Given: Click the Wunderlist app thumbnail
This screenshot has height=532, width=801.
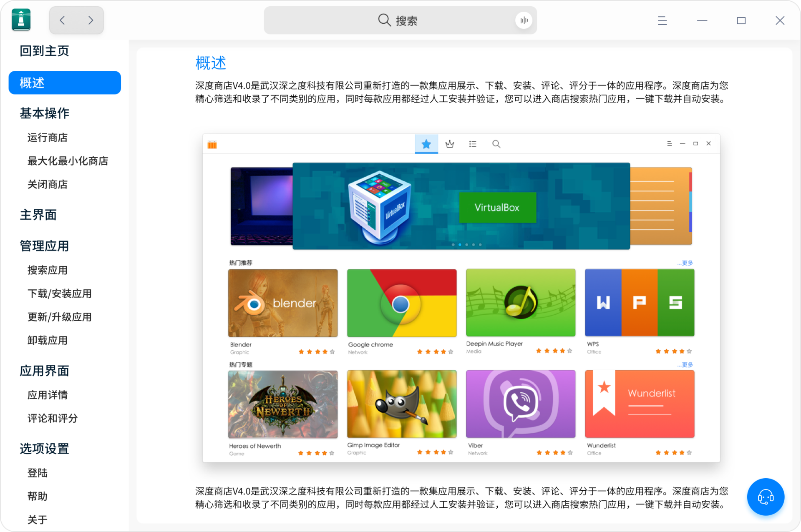Looking at the screenshot, I should [x=640, y=404].
